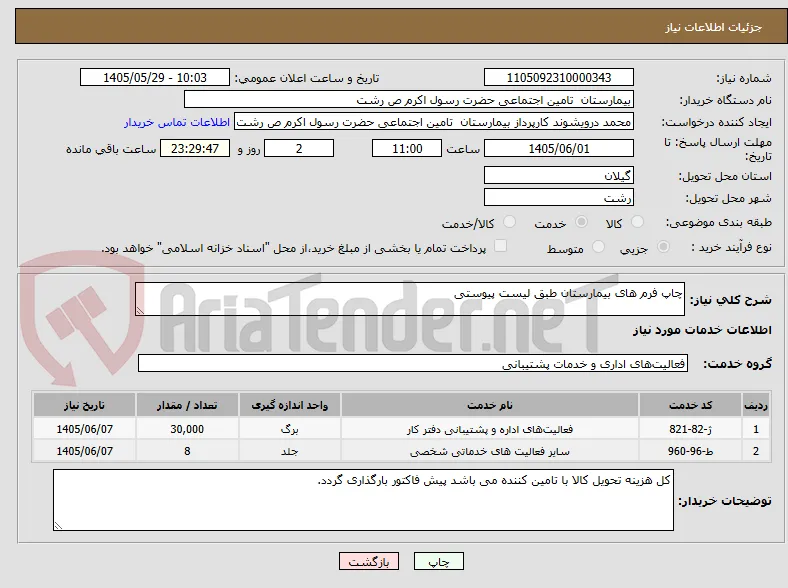Image resolution: width=788 pixels, height=588 pixels.
Task: Click the province field گیلان
Action: (x=559, y=175)
